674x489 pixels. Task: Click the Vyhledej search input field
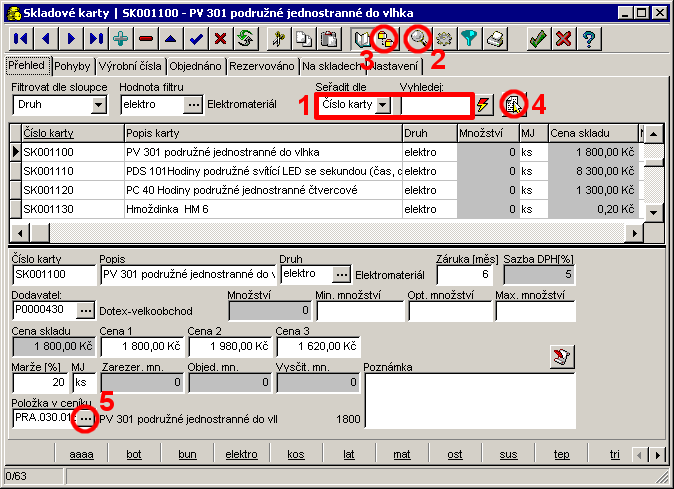pos(434,105)
